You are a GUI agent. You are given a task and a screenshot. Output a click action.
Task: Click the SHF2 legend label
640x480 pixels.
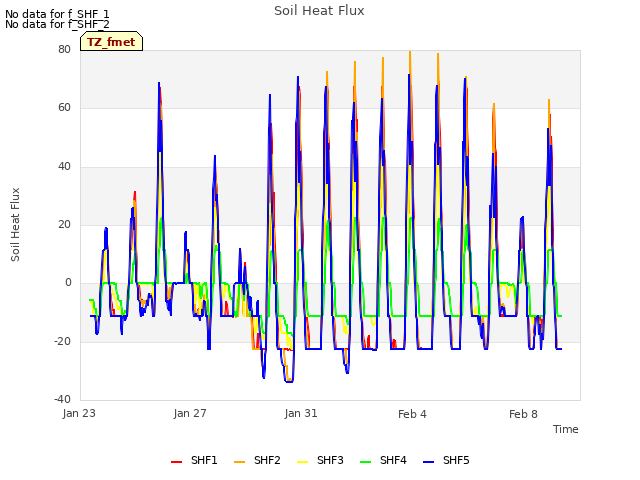click(267, 460)
